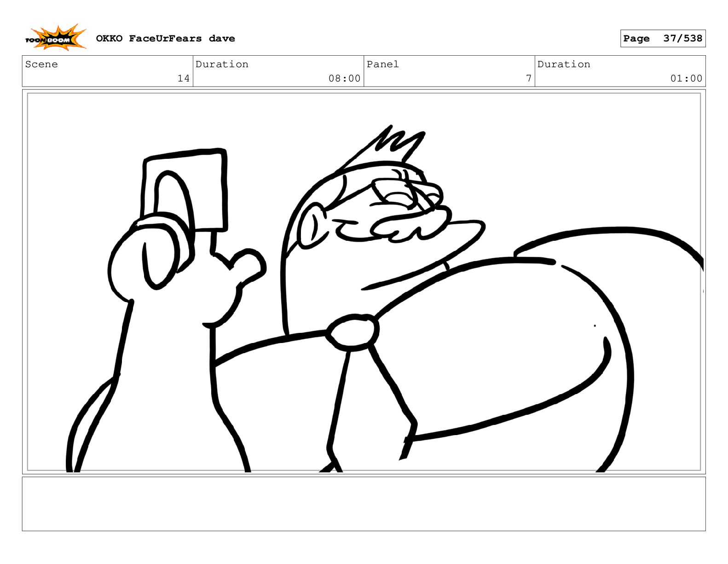Viewport: 728px width, 564px height.
Task: Select the scene duration value '08:00'
Action: pos(344,78)
